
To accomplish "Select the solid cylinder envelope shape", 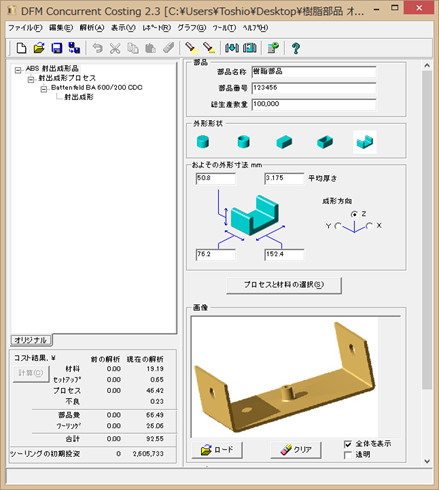I will [203, 142].
